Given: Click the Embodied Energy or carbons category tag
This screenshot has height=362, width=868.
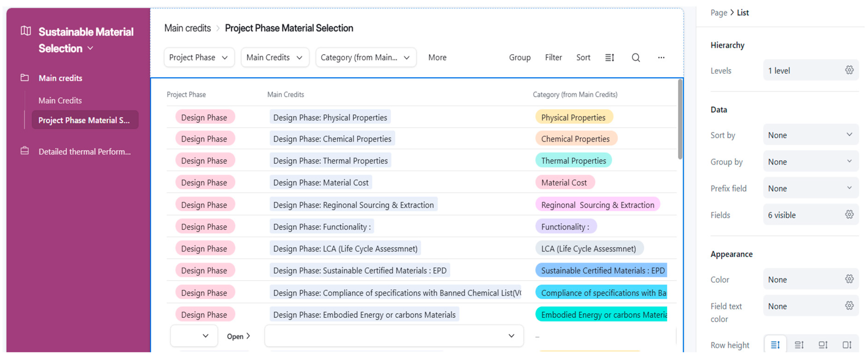Looking at the screenshot, I should pos(601,314).
